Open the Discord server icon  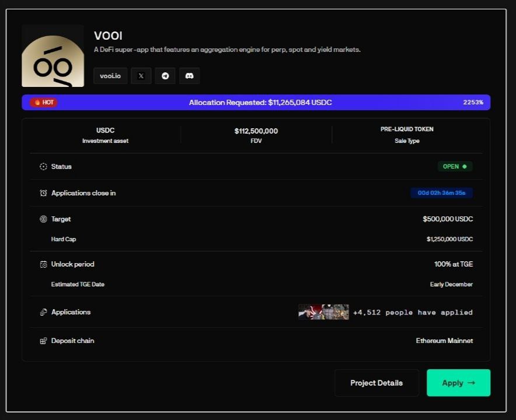(189, 76)
